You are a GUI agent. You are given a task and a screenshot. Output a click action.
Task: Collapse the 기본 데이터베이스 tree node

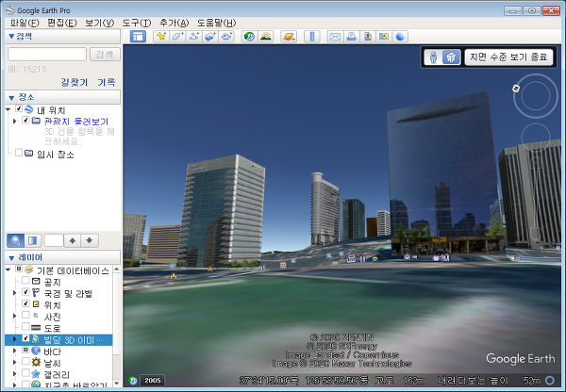click(8, 269)
